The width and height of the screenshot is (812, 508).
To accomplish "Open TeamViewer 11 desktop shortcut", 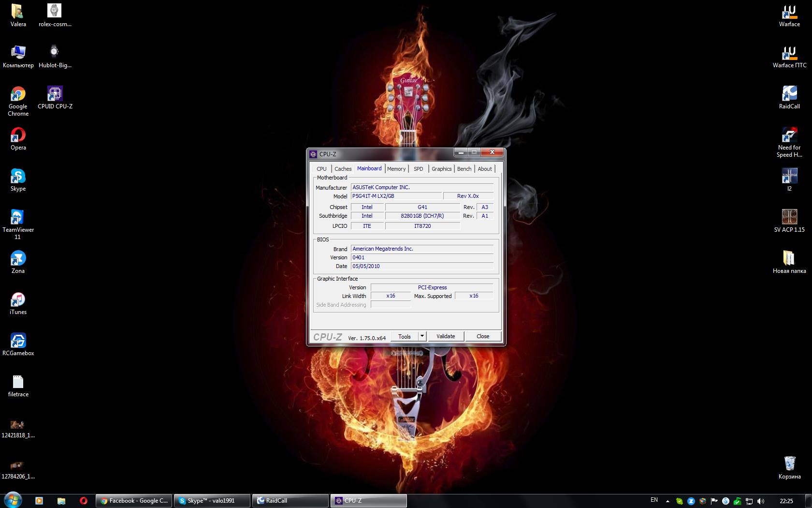I will [18, 218].
